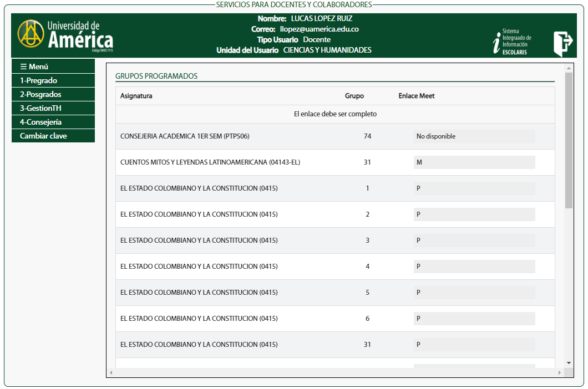
Task: Click the GRUPOS PROGRAMADOS heading
Action: point(156,76)
